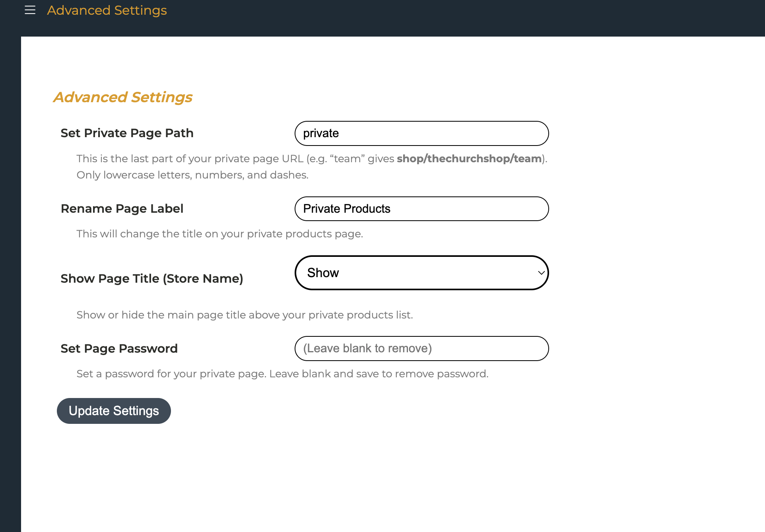765x532 pixels.
Task: Focus the Set Page Password field
Action: (x=421, y=348)
